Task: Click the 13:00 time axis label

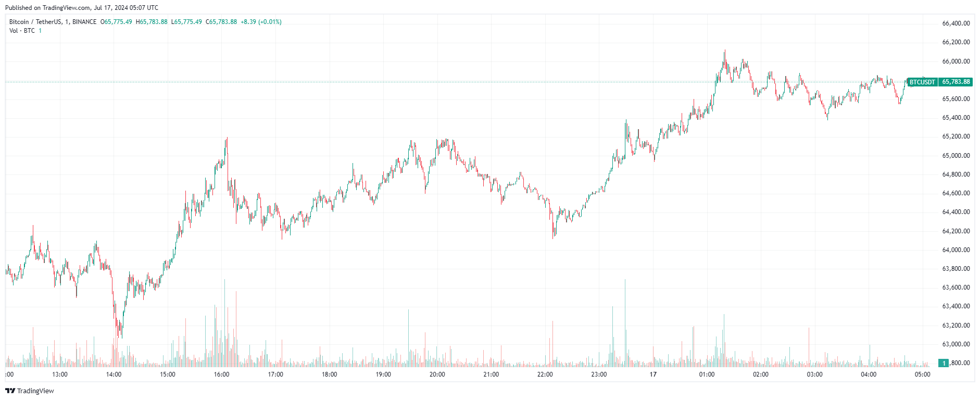Action: [x=60, y=374]
